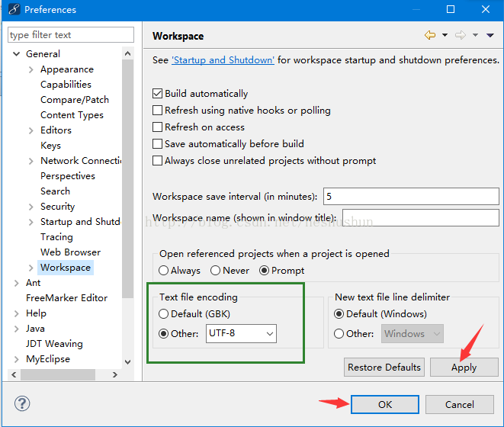Screen dimensions: 504x427
Task: Follow the 'Startup and Shutdown' link
Action: pyautogui.click(x=223, y=60)
